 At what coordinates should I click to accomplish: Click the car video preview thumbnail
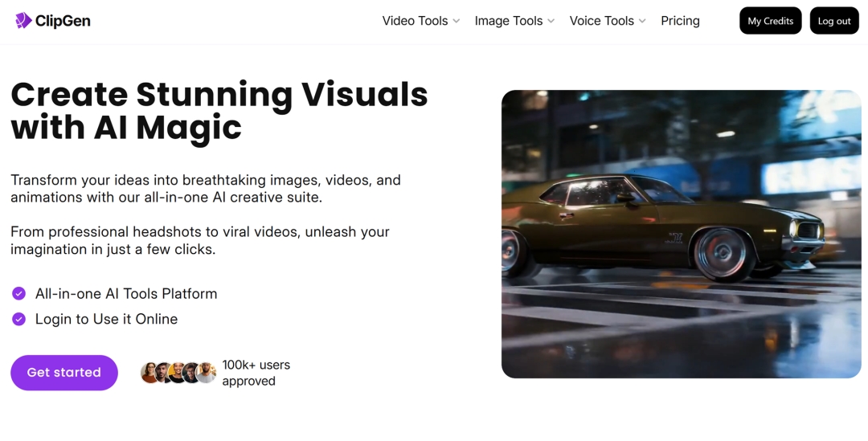point(681,234)
